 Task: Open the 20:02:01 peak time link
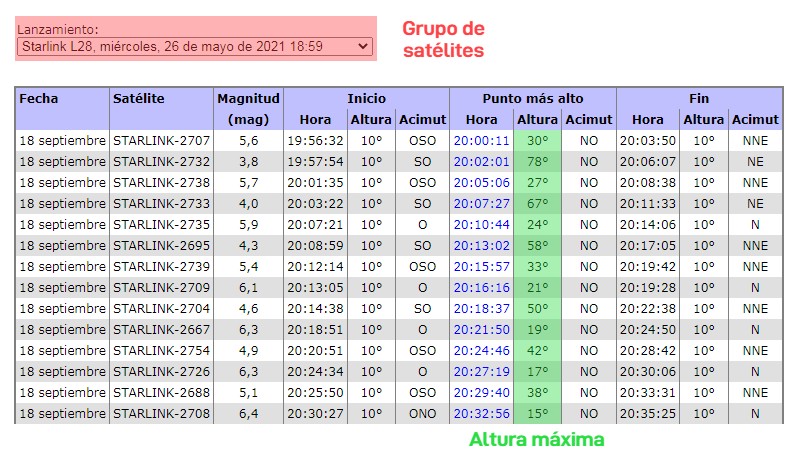click(481, 162)
